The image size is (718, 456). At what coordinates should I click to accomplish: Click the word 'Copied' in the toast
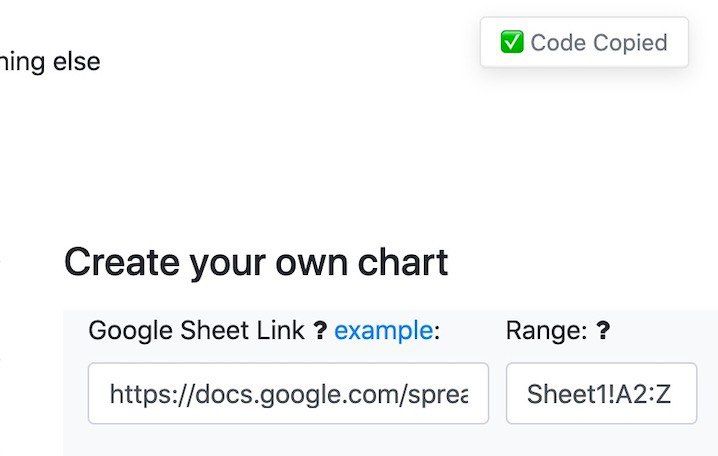tap(629, 42)
